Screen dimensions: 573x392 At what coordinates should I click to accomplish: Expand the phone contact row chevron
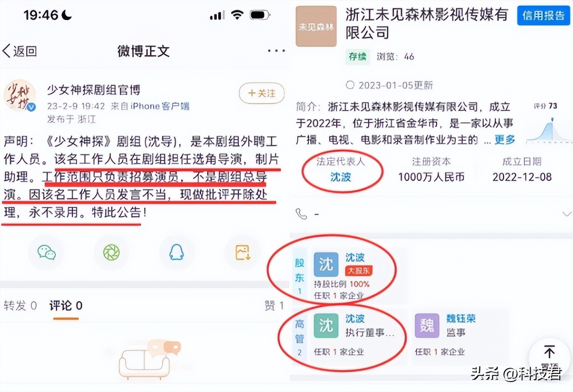pyautogui.click(x=566, y=214)
